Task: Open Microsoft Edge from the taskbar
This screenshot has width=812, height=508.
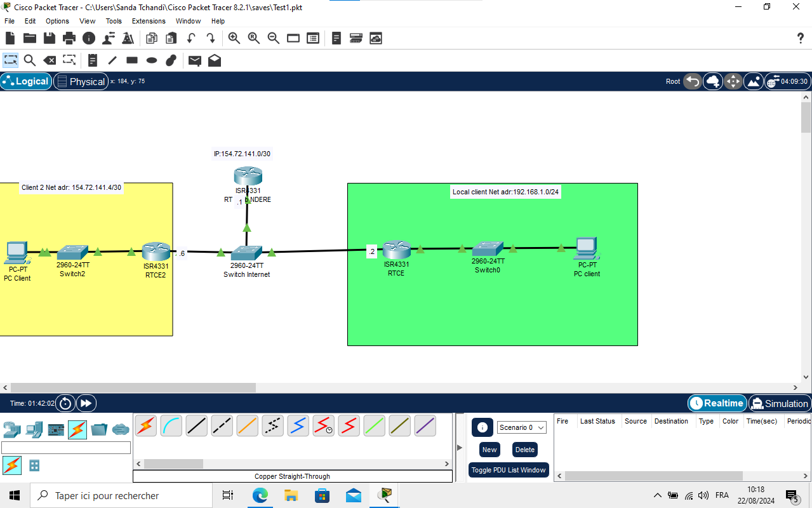Action: [260, 495]
